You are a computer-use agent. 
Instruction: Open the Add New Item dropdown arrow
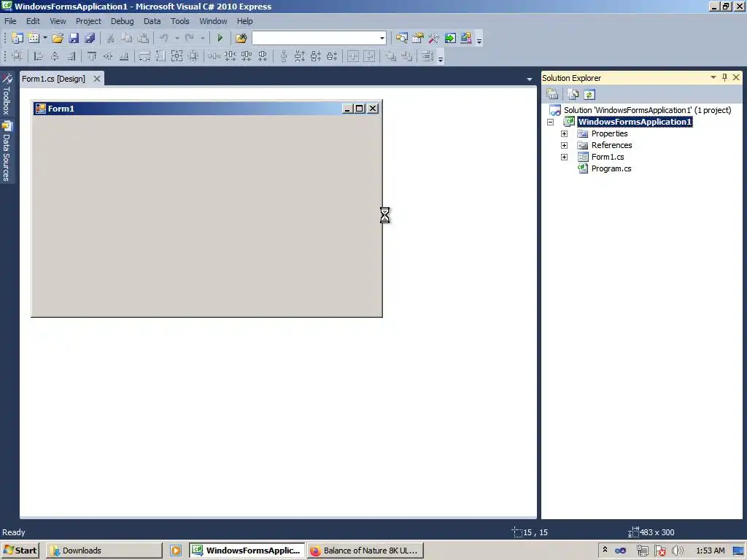tap(44, 38)
